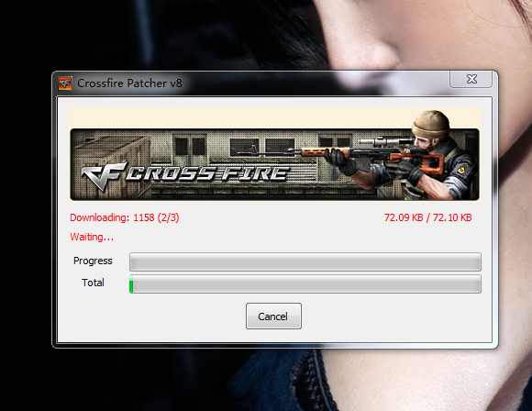Click the "72.09 KB / 72.10 KB" size text
The image size is (532, 411).
pos(427,217)
